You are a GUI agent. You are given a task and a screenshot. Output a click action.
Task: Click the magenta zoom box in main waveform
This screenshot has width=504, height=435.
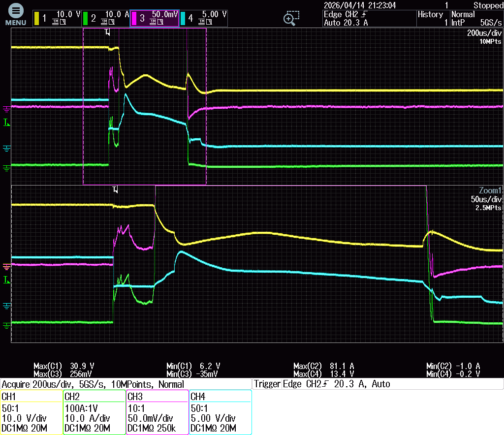click(145, 106)
